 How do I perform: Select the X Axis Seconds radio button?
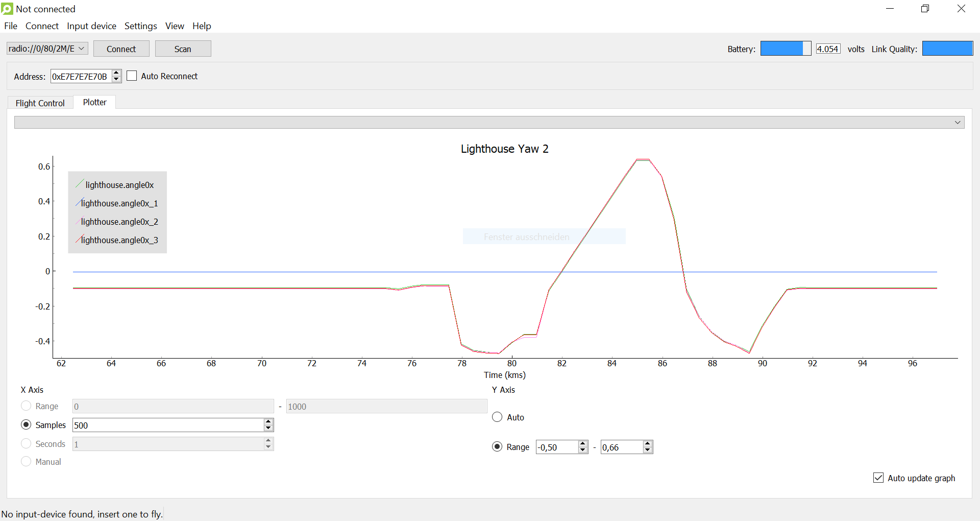(26, 443)
